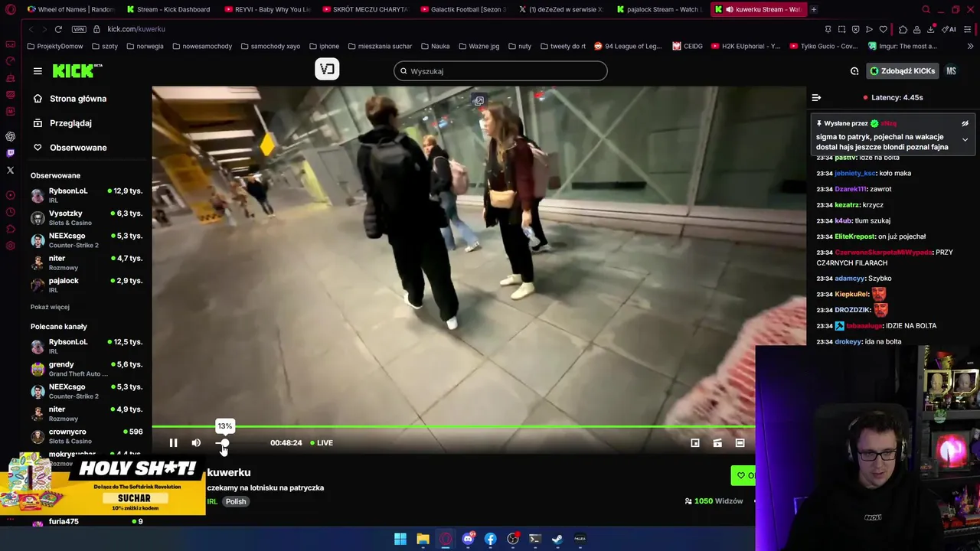Screen dimensions: 980x551
Task: Click the search magnifier beside Zdobądź KICKs
Action: 854,71
